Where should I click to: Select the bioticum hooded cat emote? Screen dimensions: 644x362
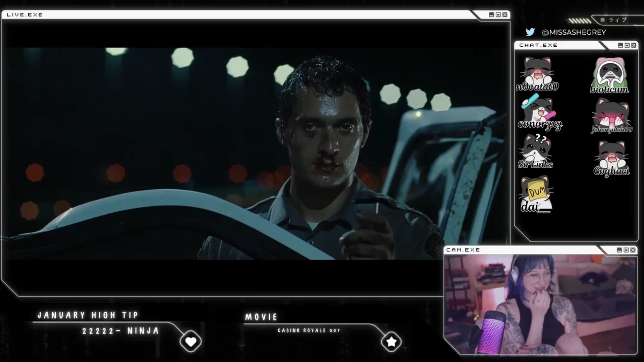pyautogui.click(x=609, y=76)
